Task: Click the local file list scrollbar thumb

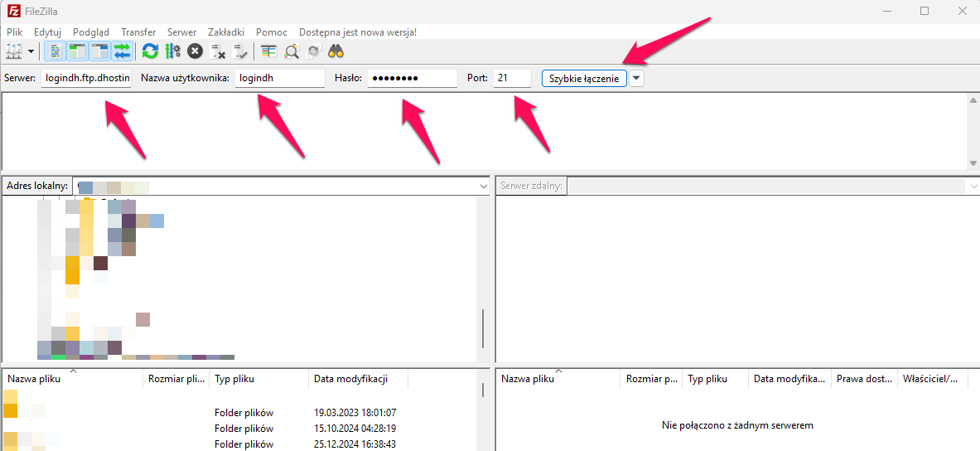Action: [x=483, y=390]
